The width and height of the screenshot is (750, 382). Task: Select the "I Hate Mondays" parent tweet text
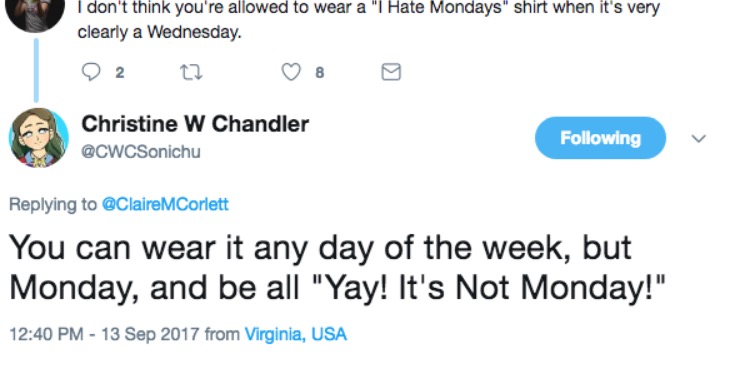[x=369, y=19]
